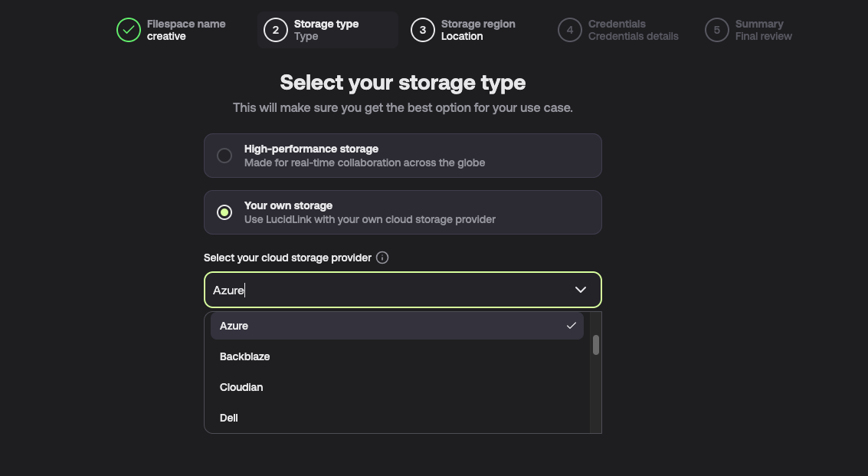
Task: Open the cloud storage provider info icon
Action: point(382,258)
